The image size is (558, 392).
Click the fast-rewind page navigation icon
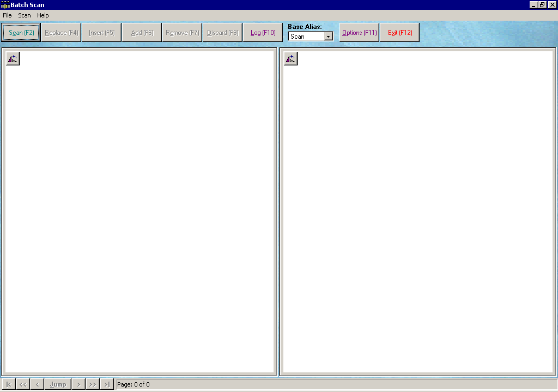[x=22, y=384]
